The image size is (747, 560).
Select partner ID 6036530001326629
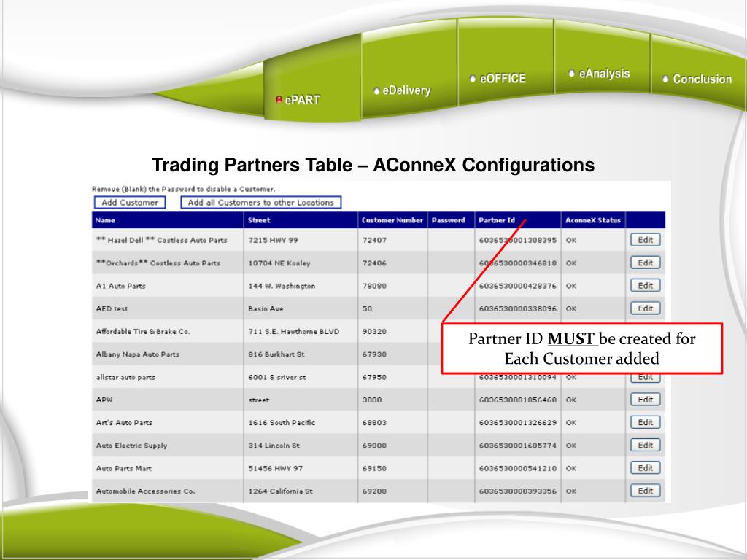pyautogui.click(x=518, y=423)
